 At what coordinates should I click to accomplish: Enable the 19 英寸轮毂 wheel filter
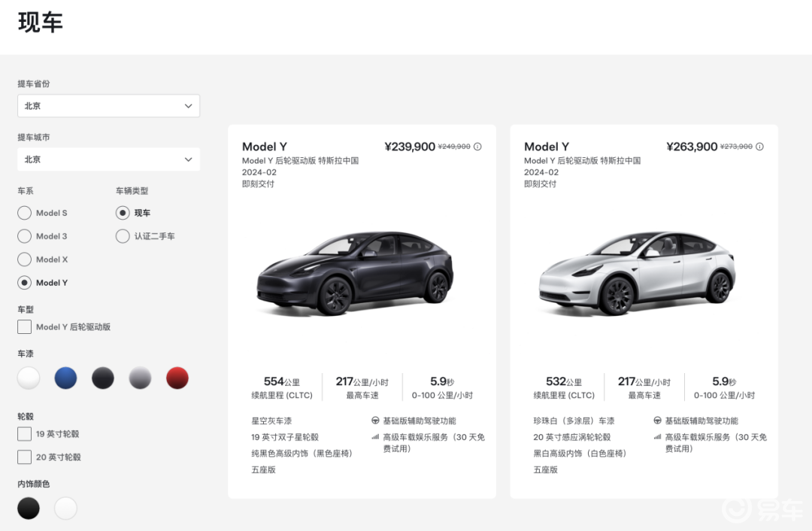click(25, 434)
